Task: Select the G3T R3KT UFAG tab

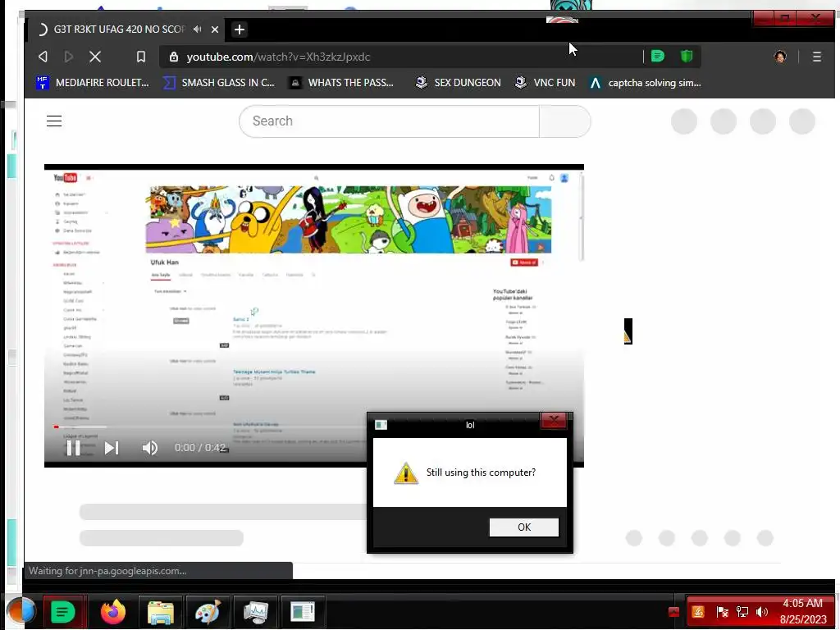Action: [118, 30]
